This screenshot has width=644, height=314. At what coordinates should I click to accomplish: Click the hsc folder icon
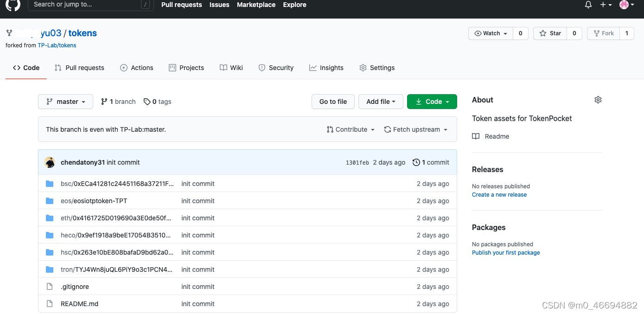click(50, 252)
